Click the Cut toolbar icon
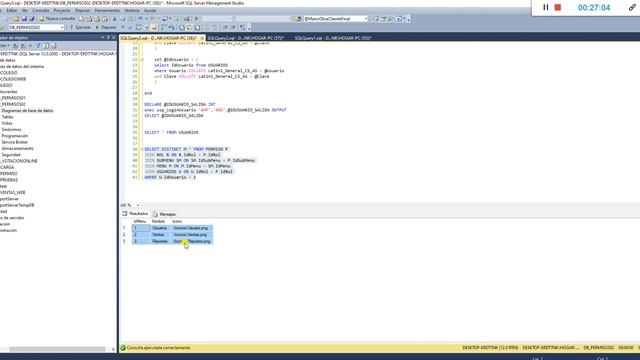Screen dimensions: 640x360 tap(115, 19)
